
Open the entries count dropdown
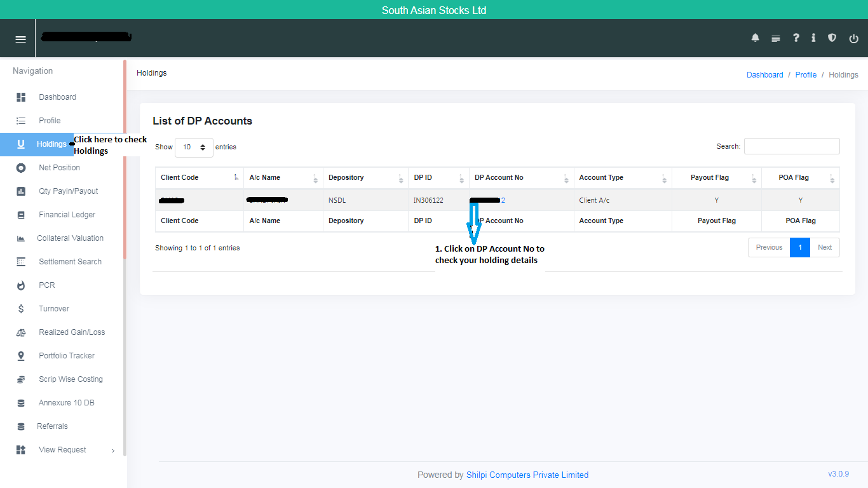194,147
